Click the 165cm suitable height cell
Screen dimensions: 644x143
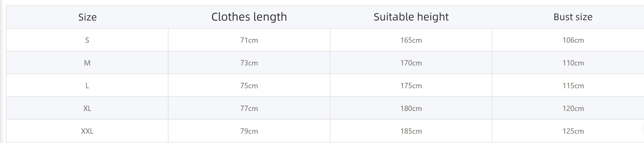(x=411, y=40)
